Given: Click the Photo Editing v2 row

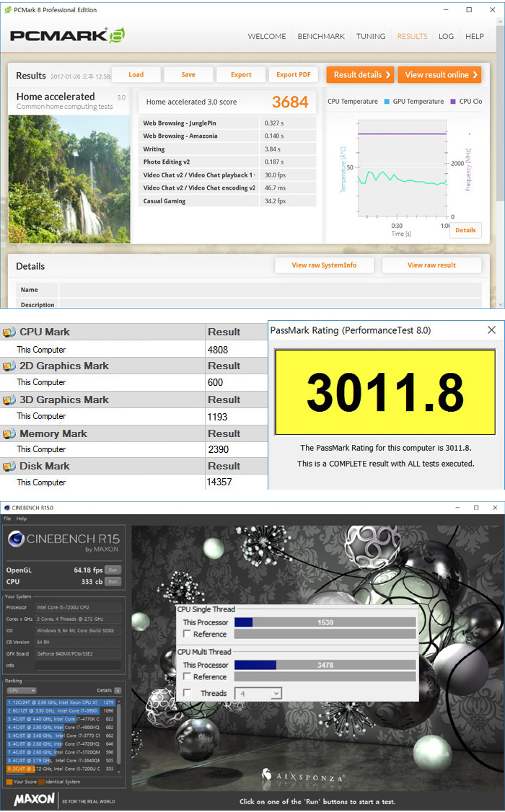Looking at the screenshot, I should (227, 162).
